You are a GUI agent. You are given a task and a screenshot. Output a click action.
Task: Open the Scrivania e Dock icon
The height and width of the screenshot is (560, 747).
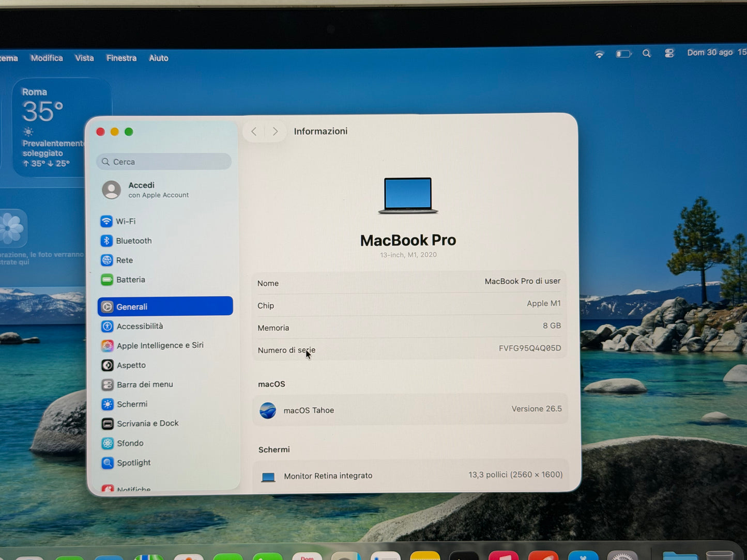coord(108,424)
